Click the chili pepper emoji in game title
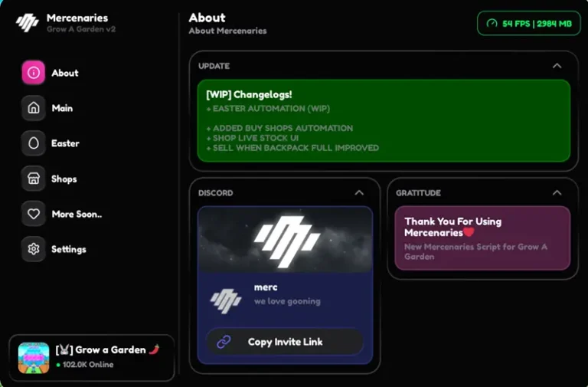 click(154, 349)
